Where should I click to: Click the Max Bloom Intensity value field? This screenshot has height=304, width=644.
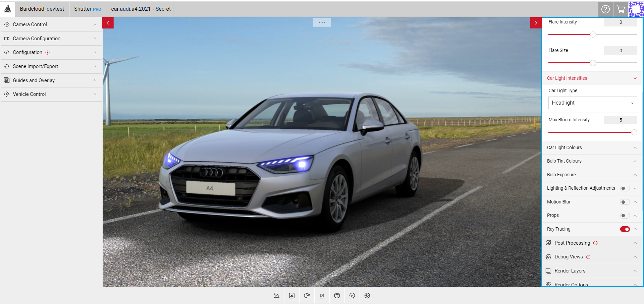[621, 120]
